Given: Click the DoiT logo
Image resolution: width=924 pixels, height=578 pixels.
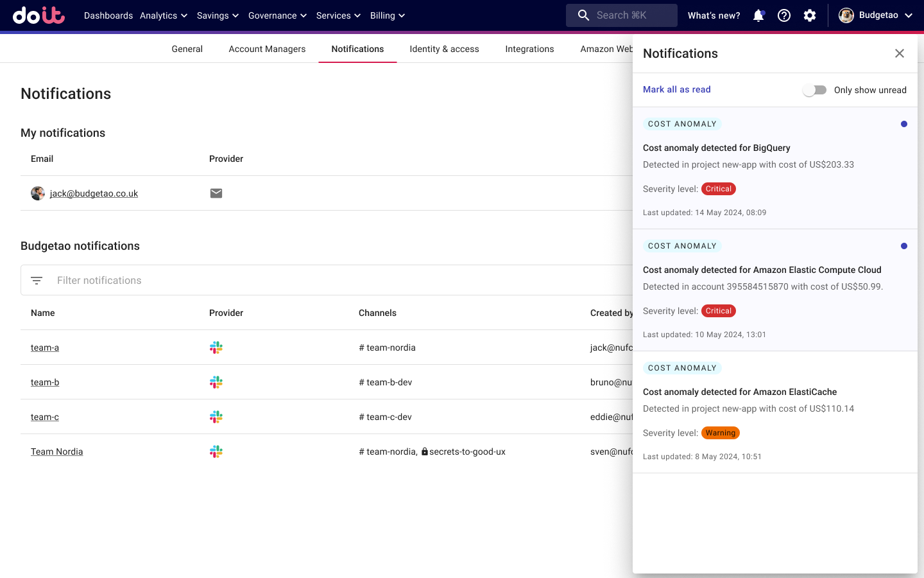Looking at the screenshot, I should point(38,15).
